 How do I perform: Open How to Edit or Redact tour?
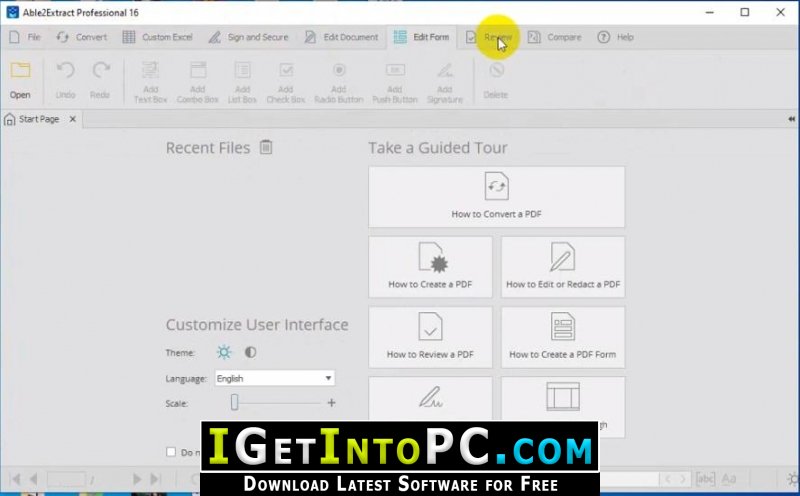pos(563,267)
